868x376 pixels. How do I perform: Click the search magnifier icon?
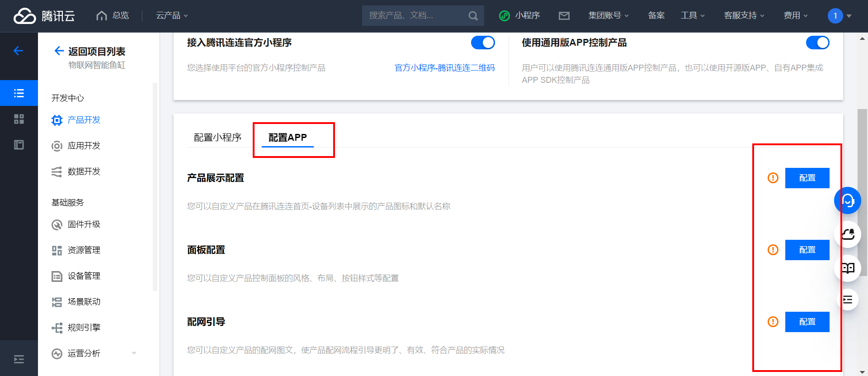click(x=473, y=16)
